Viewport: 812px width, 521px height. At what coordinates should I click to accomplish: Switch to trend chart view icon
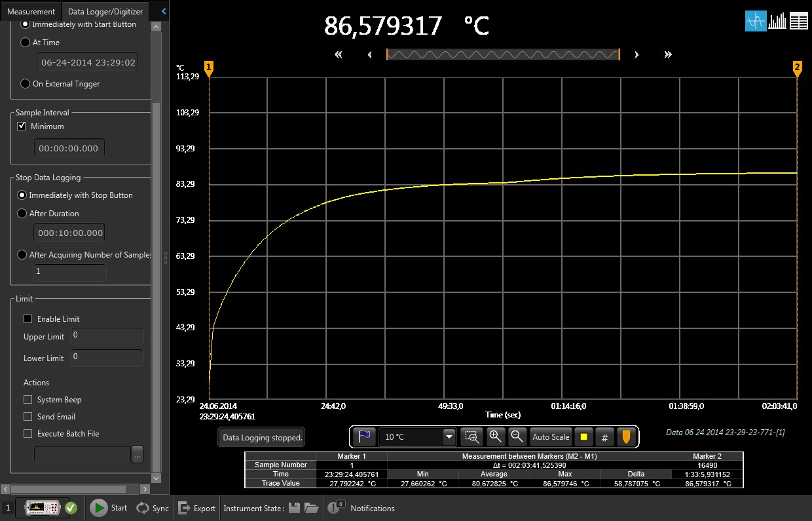coord(756,21)
